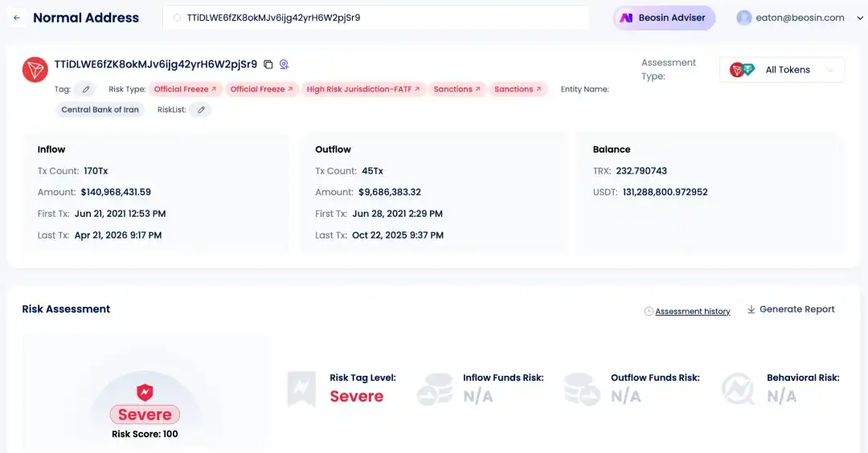This screenshot has height=453, width=868.
Task: Open the All Tokens assessment type dropdown
Action: click(782, 70)
